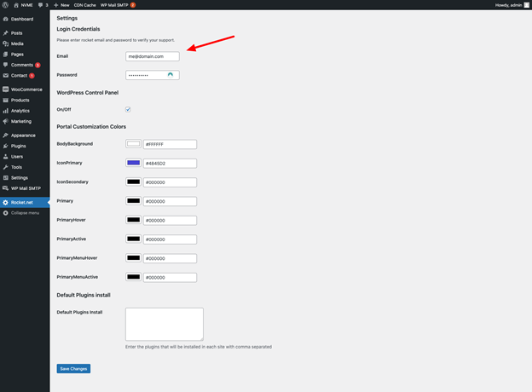Click the Dashboard icon in sidebar

click(5, 19)
